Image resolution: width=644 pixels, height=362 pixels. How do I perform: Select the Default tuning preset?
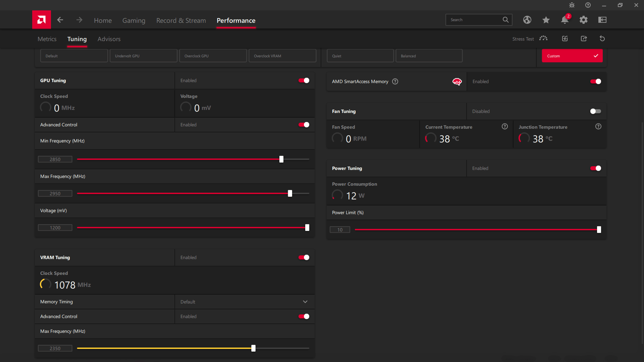pyautogui.click(x=74, y=56)
